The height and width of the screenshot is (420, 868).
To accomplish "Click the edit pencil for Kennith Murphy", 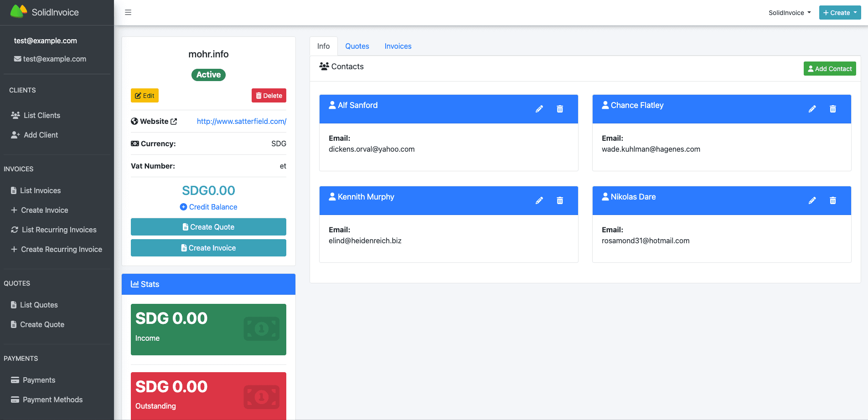I will pos(539,200).
